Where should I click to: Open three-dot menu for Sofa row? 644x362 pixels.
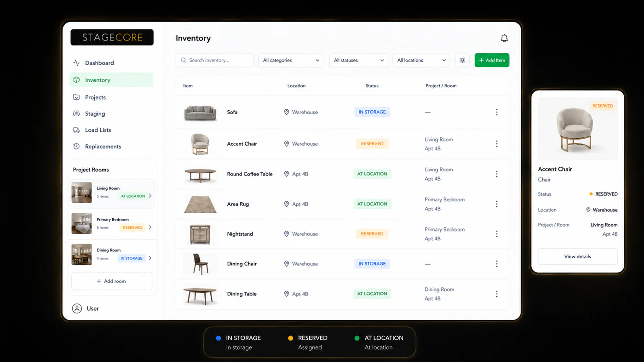pos(497,112)
